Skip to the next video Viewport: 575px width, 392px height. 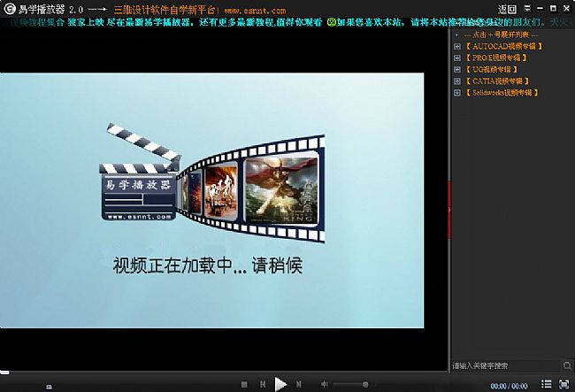(x=298, y=384)
